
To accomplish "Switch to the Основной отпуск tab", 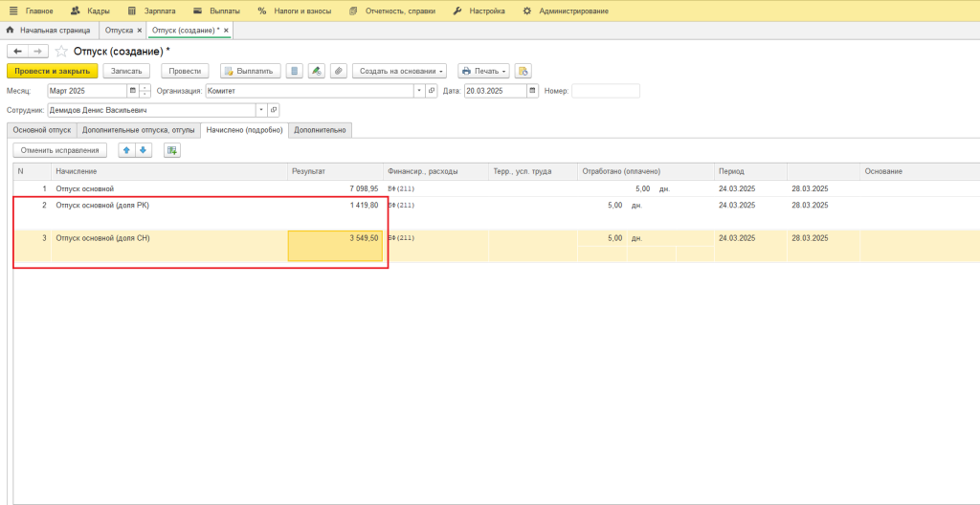I will coord(42,130).
